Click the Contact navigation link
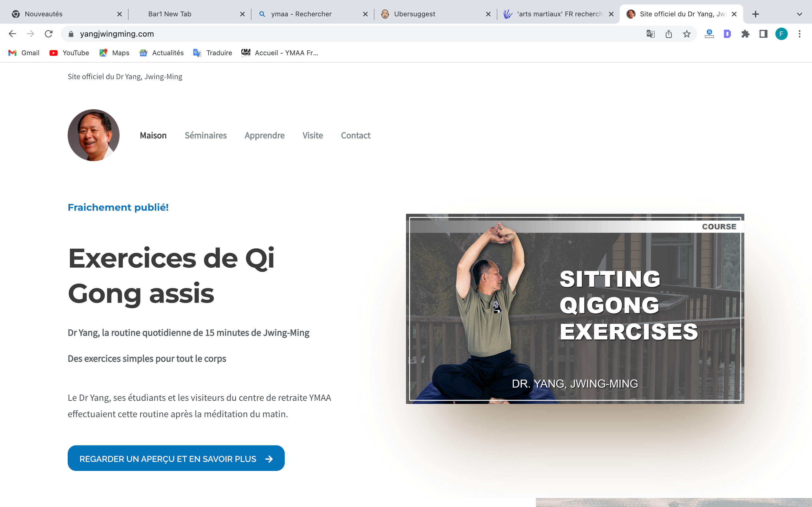Image resolution: width=812 pixels, height=507 pixels. click(x=356, y=135)
